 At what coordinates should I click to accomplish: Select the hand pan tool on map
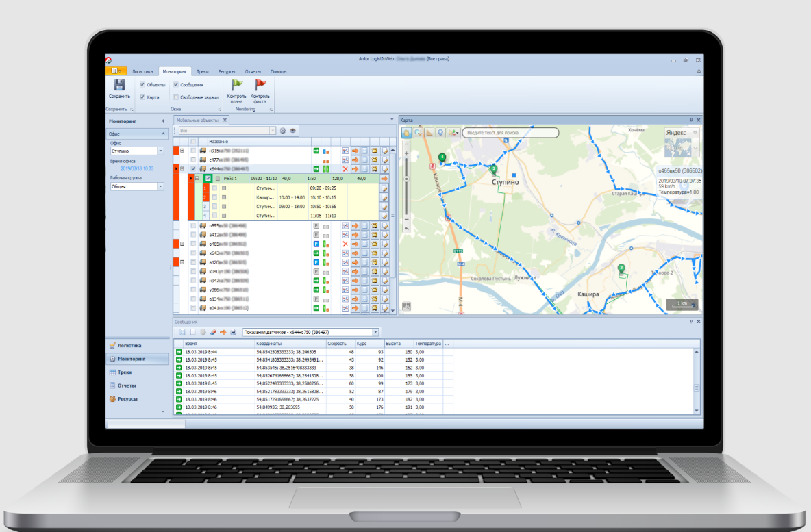click(x=407, y=133)
